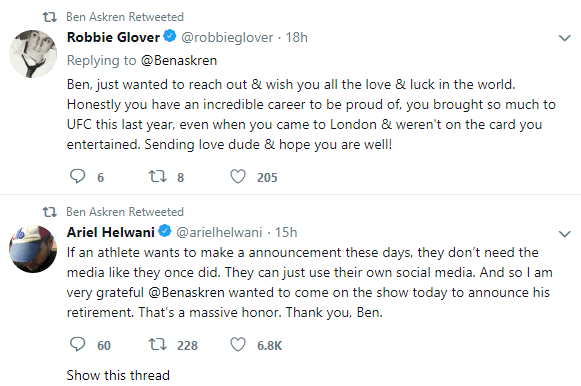
Task: Retweet Robbie Glover's tweet
Action: [157, 176]
